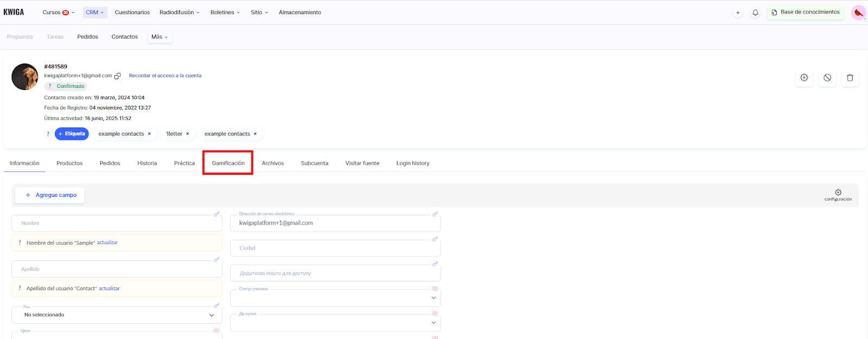The image size is (868, 339).
Task: Click Recordar el acceso a la cuenta link
Action: click(165, 76)
